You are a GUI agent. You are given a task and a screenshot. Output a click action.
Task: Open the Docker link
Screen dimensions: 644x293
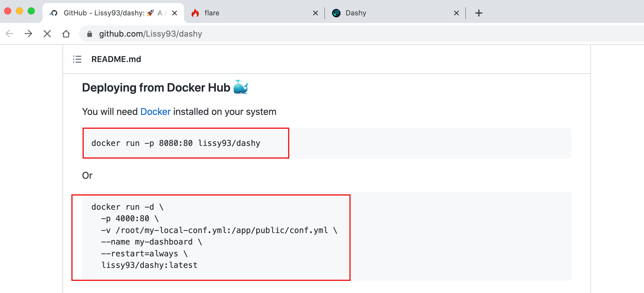pos(155,112)
